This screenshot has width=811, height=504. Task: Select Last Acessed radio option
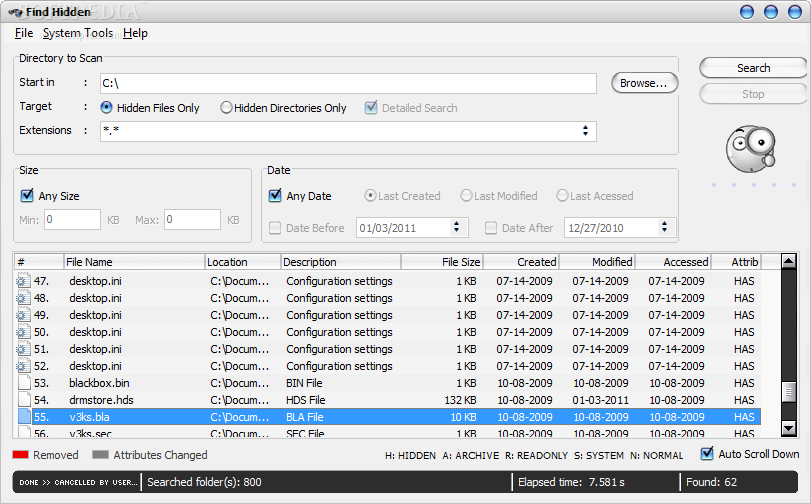point(562,196)
